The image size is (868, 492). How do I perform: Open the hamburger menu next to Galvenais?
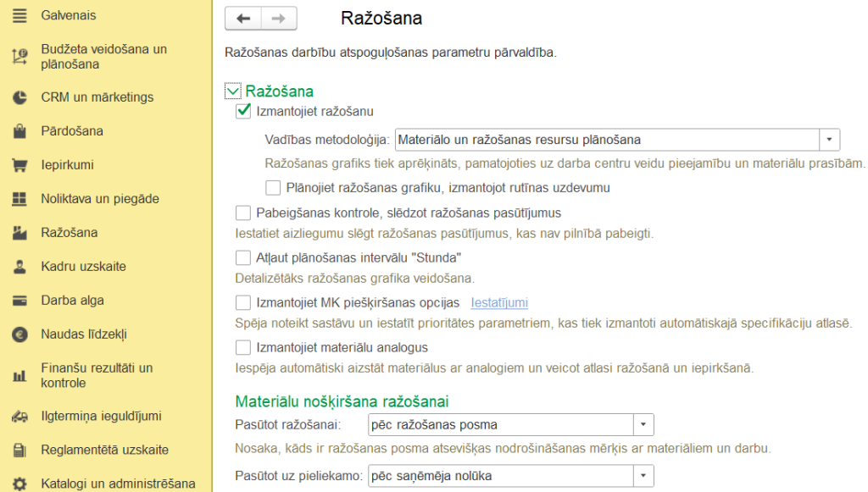click(x=19, y=14)
